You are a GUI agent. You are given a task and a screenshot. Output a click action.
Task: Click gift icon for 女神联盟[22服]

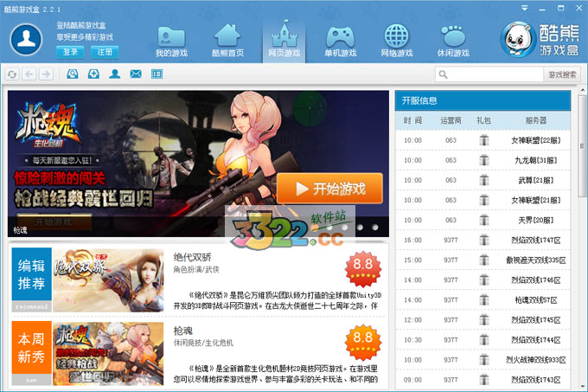[484, 140]
